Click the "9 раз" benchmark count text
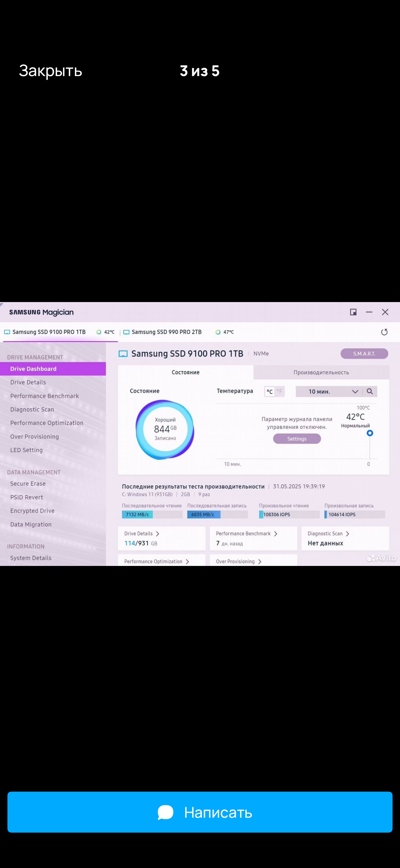The width and height of the screenshot is (400, 868). pyautogui.click(x=204, y=494)
